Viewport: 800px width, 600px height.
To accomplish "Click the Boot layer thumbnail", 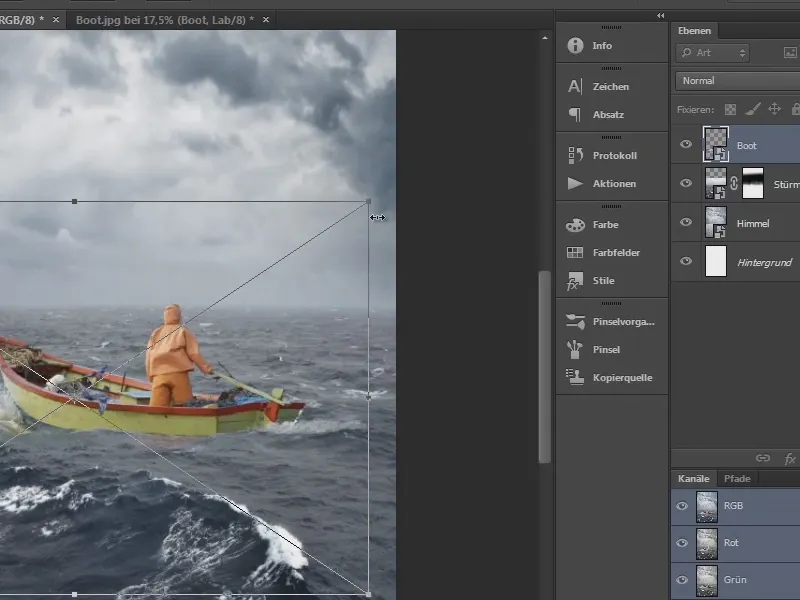I will 716,144.
